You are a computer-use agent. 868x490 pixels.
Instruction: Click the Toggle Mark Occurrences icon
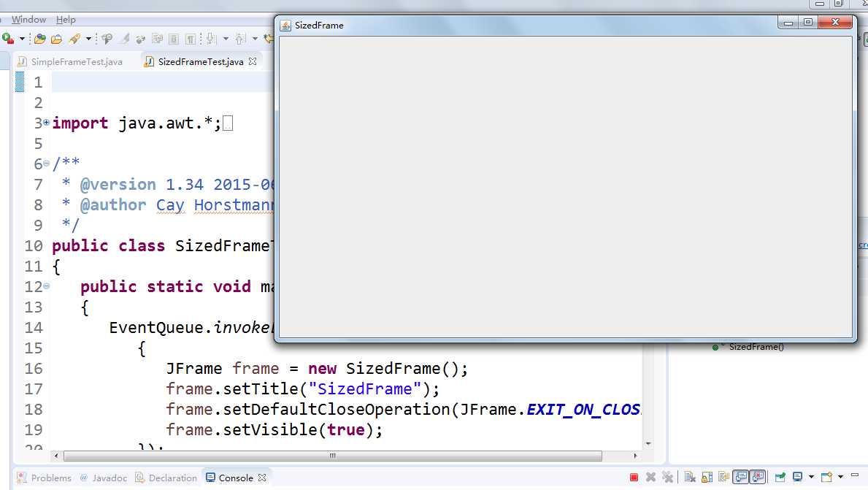(x=125, y=39)
